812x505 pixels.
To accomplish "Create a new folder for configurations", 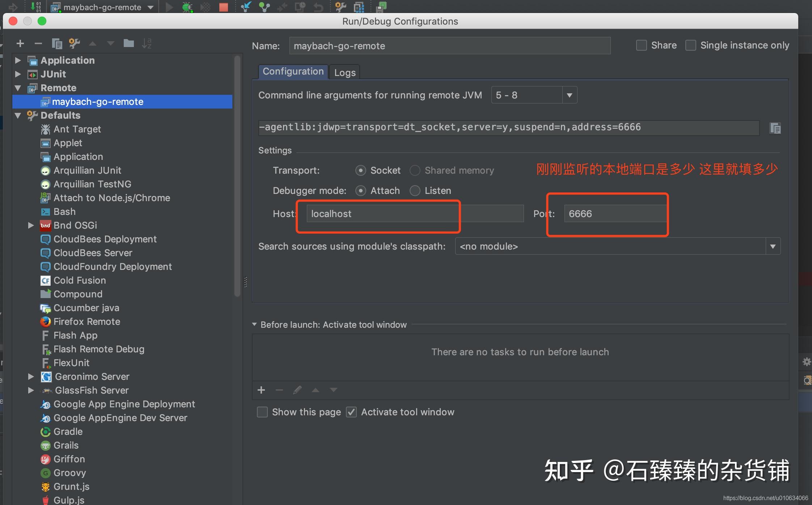I will point(129,43).
